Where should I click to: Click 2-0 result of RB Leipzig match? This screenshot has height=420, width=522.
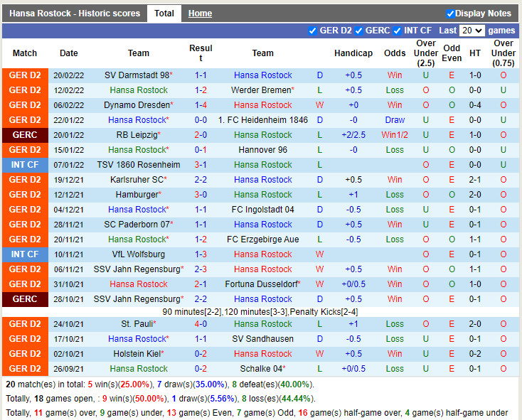pos(201,135)
